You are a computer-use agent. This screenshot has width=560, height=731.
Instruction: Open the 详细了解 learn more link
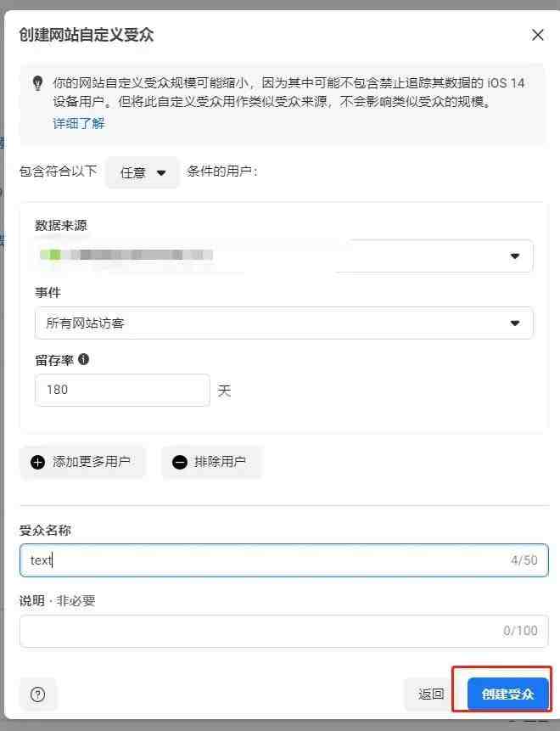click(79, 124)
